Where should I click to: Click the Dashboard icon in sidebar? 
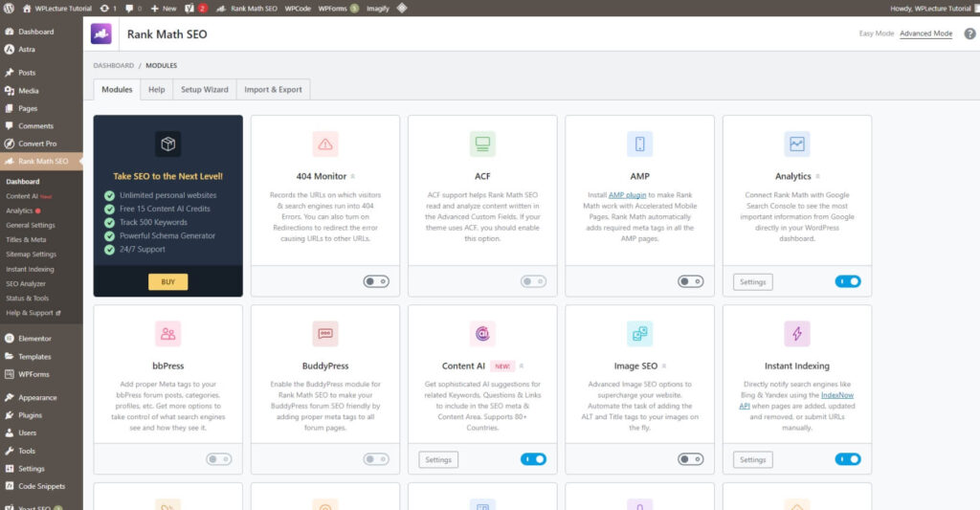tap(10, 32)
